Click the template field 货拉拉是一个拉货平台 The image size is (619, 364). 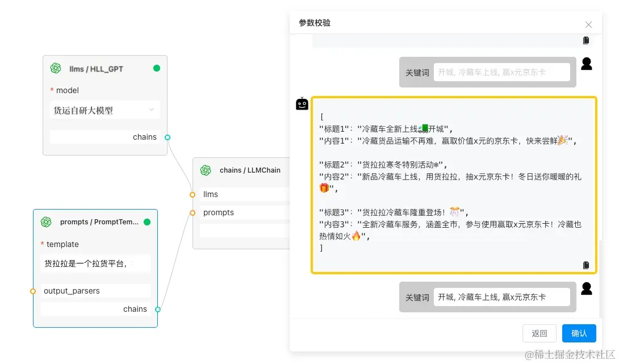(95, 263)
